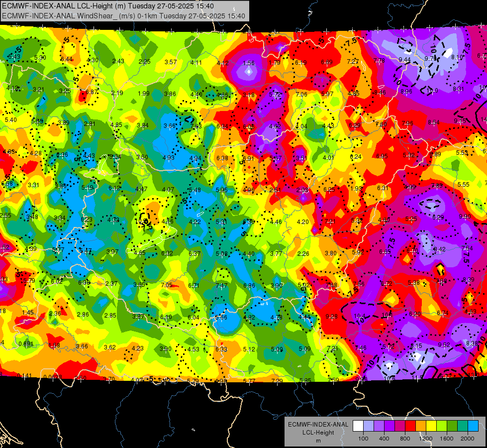Click the grid value '8.54' on the map
The width and height of the screenshot is (487, 448).
[x=434, y=122]
